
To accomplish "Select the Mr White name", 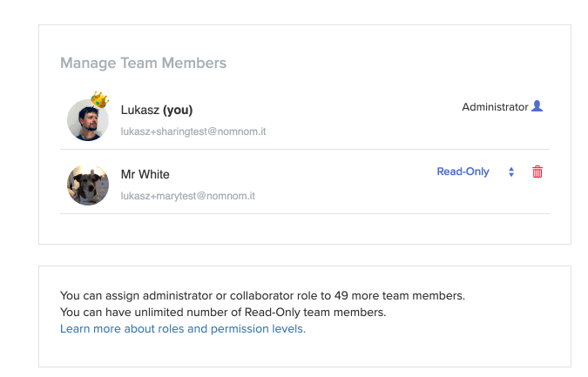I will tap(145, 174).
